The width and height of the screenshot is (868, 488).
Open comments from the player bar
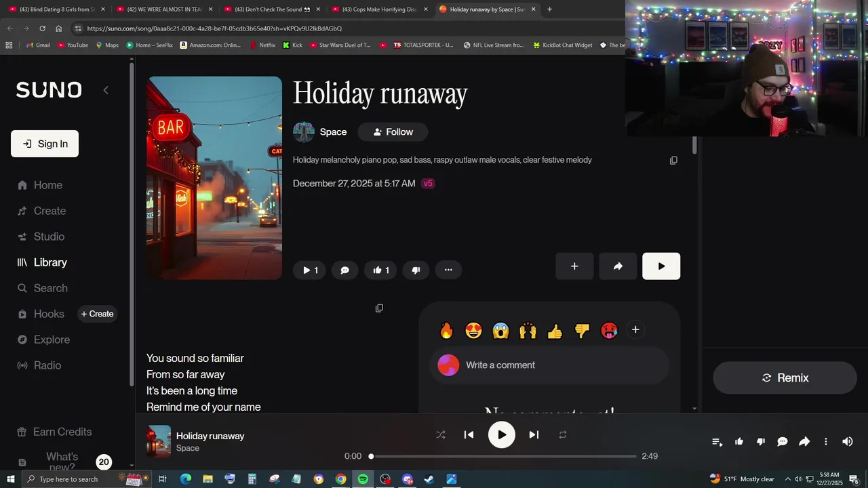tap(783, 442)
